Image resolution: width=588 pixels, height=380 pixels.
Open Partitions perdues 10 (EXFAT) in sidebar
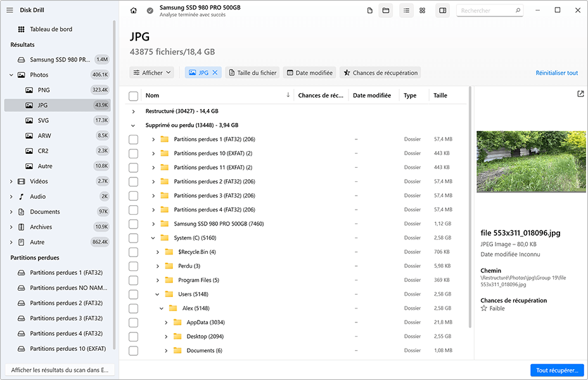point(57,348)
